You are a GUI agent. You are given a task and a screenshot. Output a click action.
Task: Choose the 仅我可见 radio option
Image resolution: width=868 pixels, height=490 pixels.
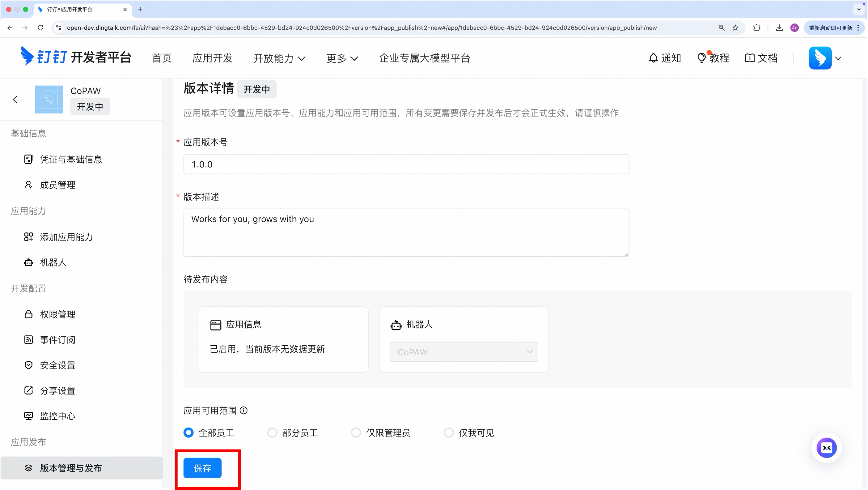[x=448, y=432]
